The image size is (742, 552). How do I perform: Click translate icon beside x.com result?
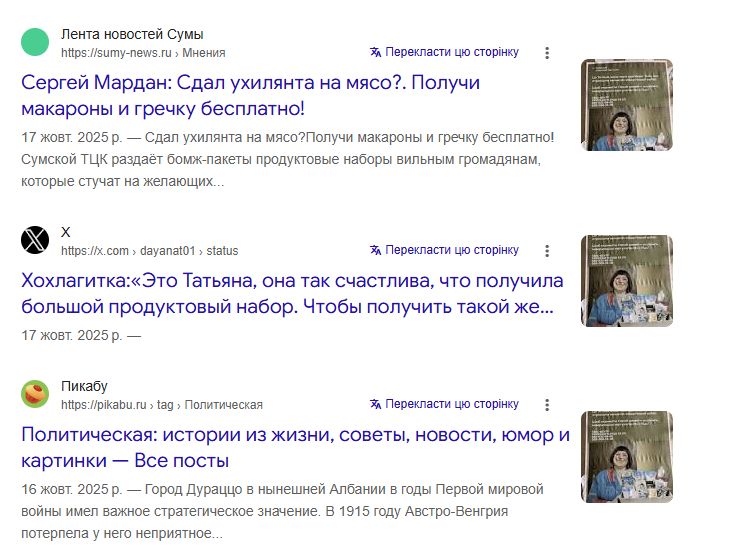375,250
